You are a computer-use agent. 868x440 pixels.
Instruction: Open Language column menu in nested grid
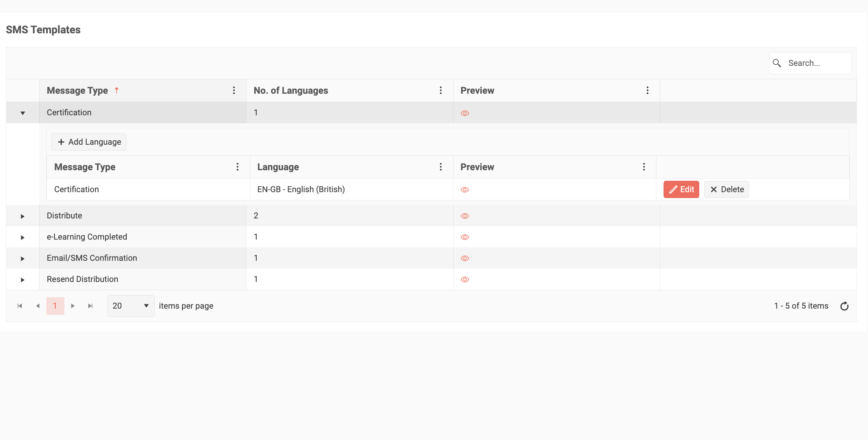pyautogui.click(x=441, y=167)
